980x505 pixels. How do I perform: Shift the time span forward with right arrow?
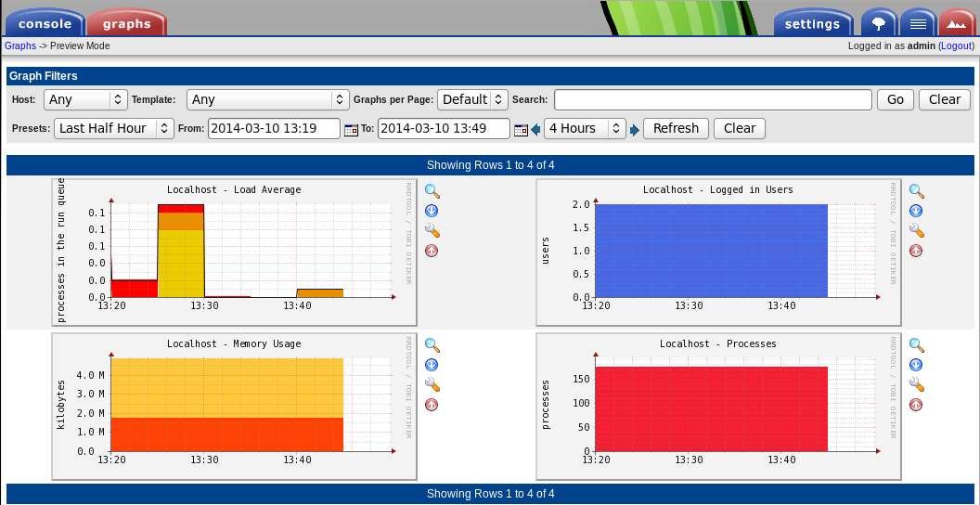(x=635, y=130)
